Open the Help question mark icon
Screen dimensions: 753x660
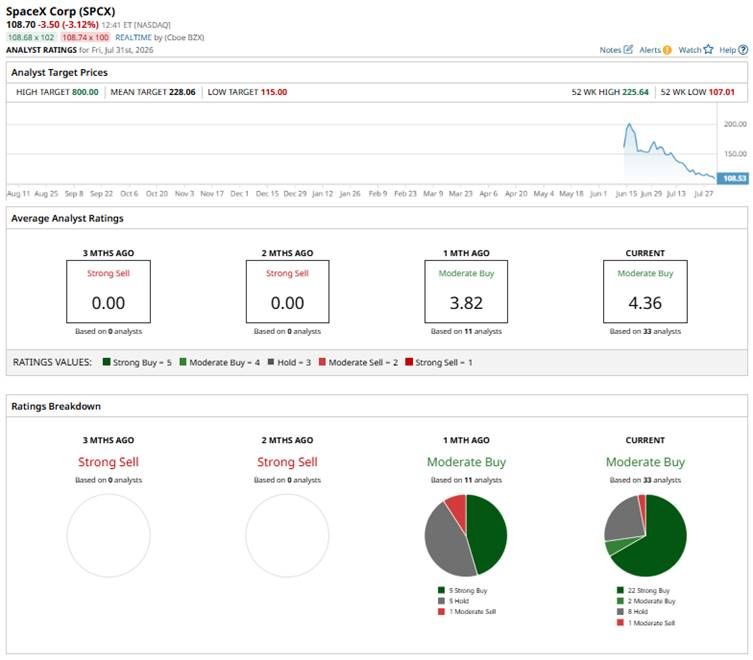pos(743,50)
